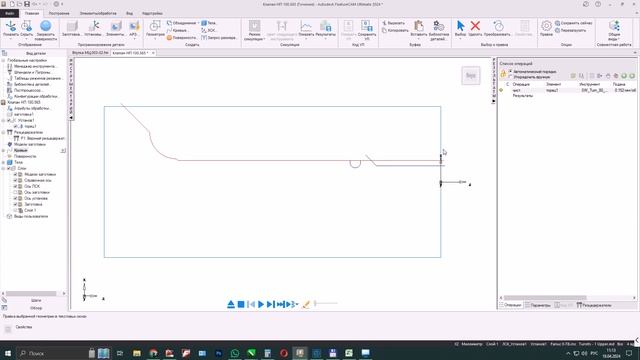Click the Results (Результаты) icon

pyautogui.click(x=325, y=27)
